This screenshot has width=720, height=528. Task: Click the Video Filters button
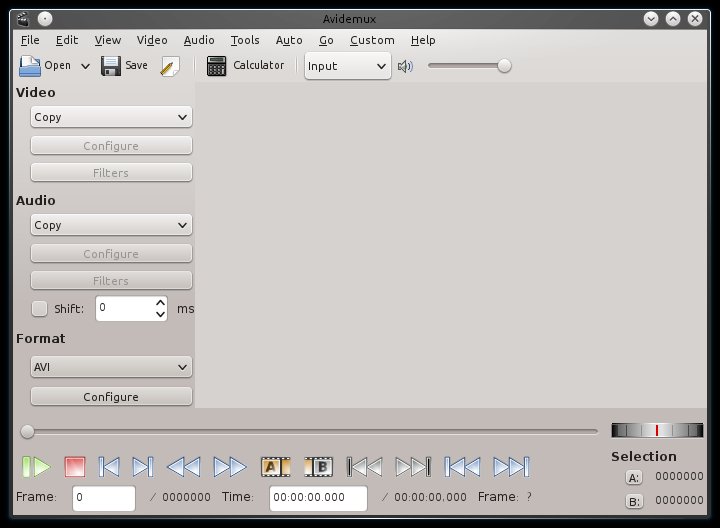(111, 173)
